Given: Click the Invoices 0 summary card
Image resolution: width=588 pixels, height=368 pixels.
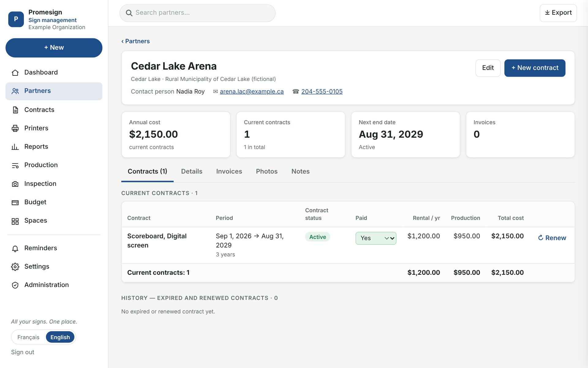Looking at the screenshot, I should pos(520,135).
